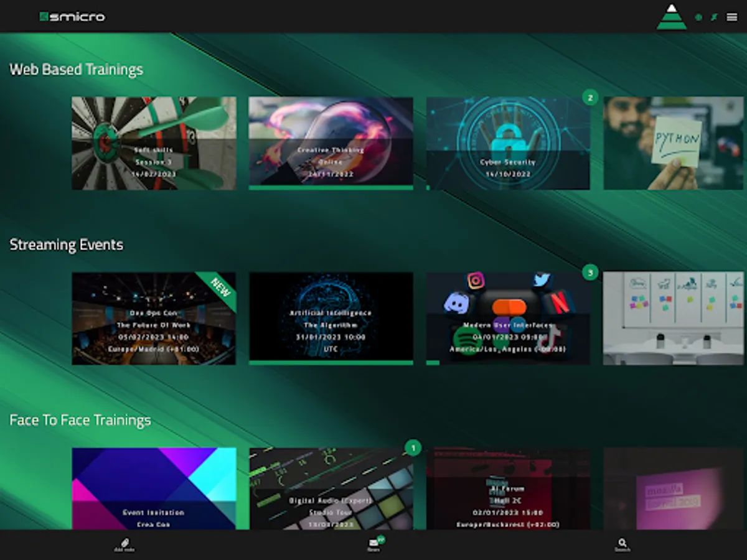Click date 14/10/2022 on Cyber Security card

[x=508, y=174]
